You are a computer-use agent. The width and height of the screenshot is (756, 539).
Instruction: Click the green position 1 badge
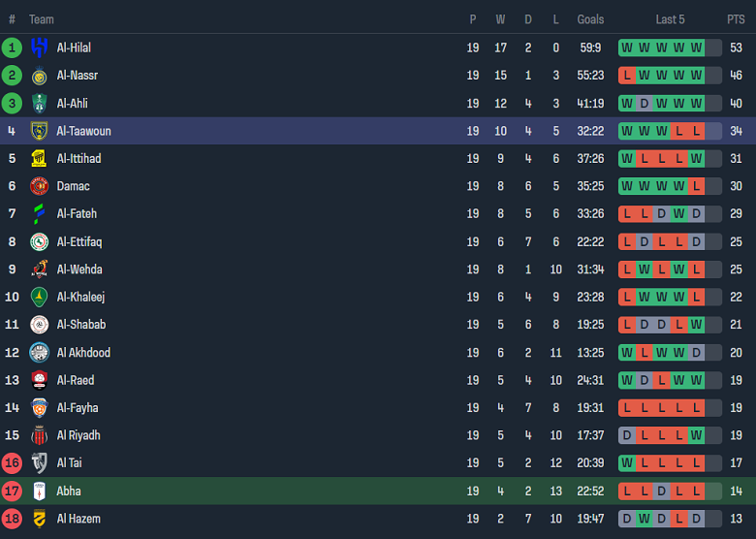pos(12,48)
